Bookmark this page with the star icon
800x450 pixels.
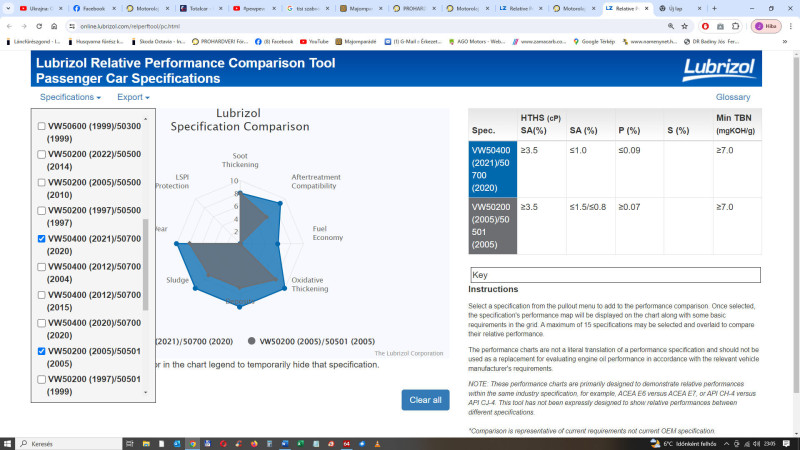click(685, 26)
